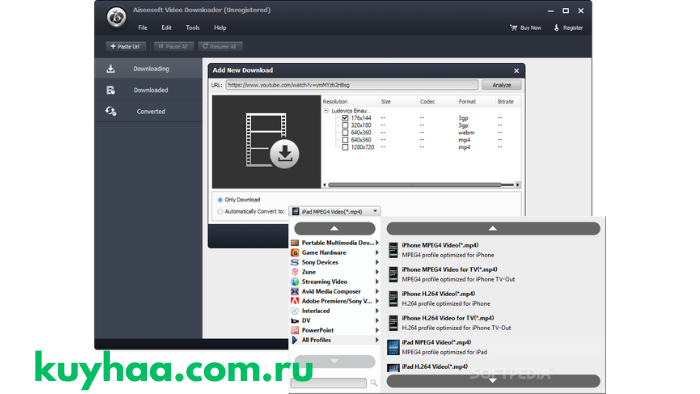Click profile list scroll up arrow bar
Image resolution: width=700 pixels, height=394 pixels.
coord(493,228)
